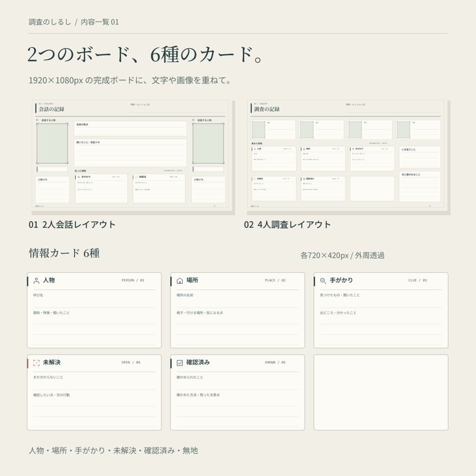Click the magnifier icon on the large 手がかり card
This screenshot has height=476, width=476.
tap(323, 281)
